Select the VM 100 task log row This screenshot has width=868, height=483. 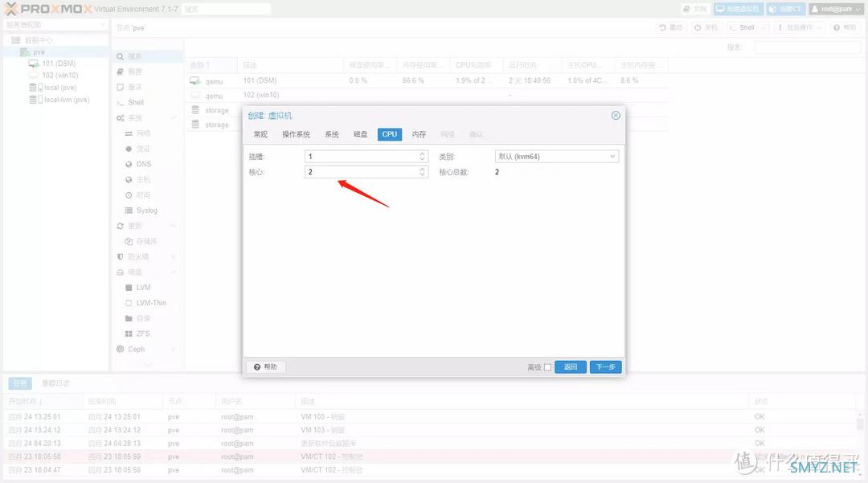[x=429, y=416]
